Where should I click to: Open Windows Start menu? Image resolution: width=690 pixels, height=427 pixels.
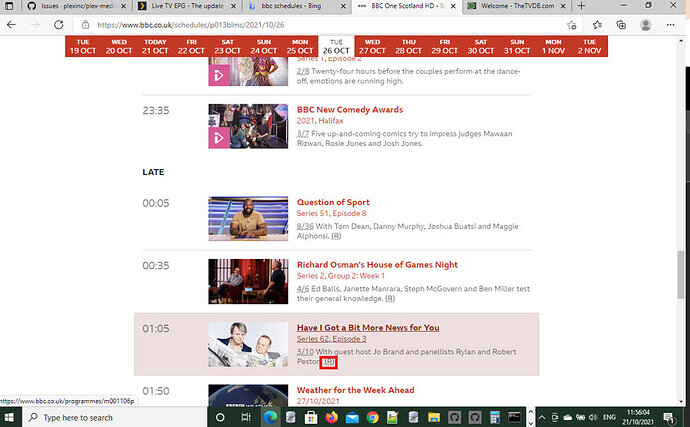9,417
